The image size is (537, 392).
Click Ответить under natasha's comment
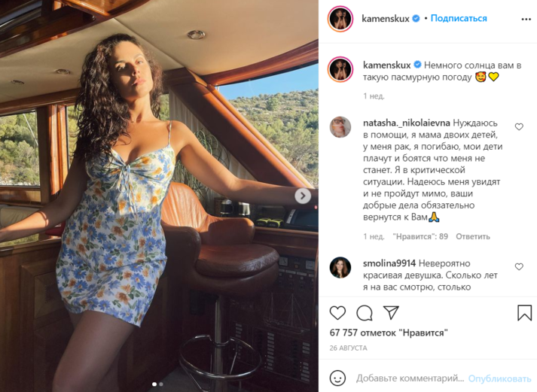(473, 236)
